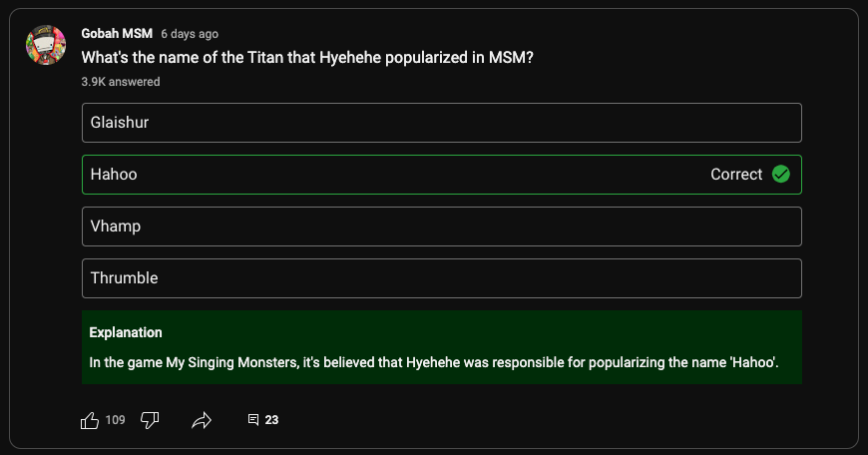Click the thumbs up like icon

coord(90,420)
